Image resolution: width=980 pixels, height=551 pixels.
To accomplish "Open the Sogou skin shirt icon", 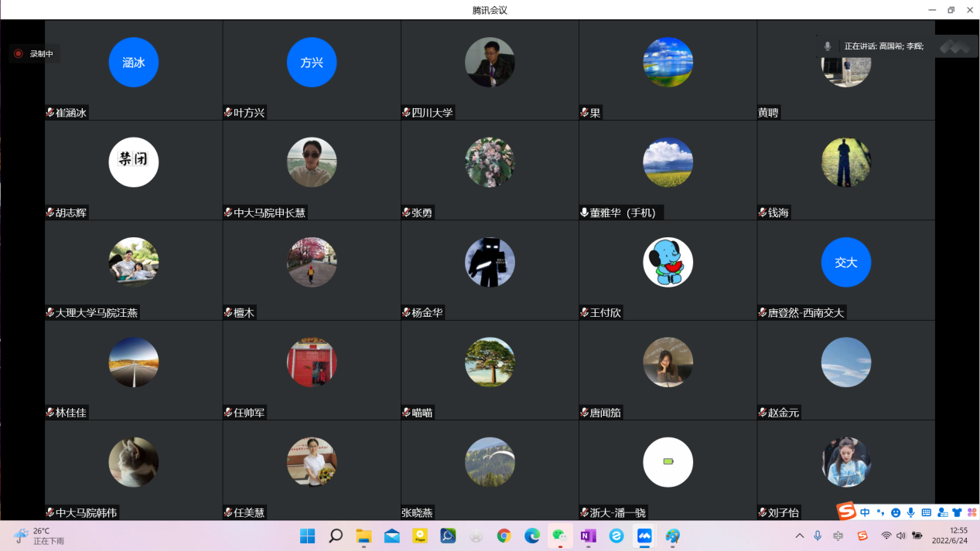I will coord(957,512).
